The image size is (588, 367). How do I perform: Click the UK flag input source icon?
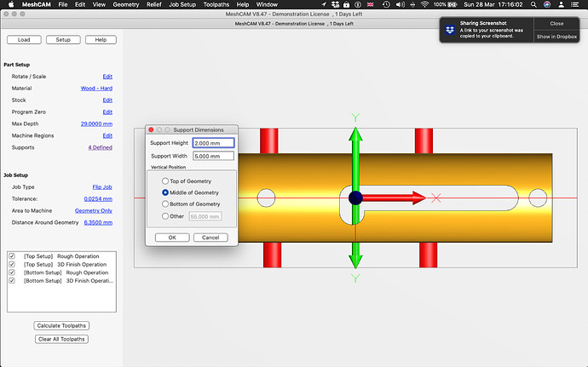click(x=370, y=4)
